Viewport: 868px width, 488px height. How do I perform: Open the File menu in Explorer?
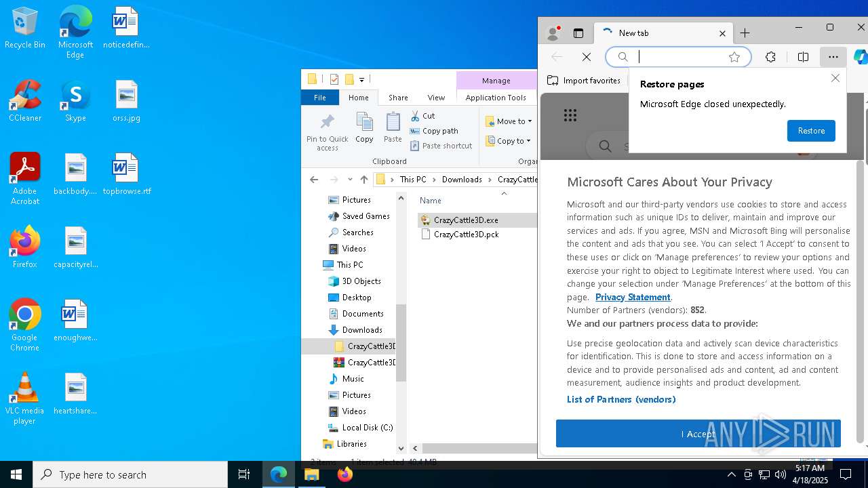[320, 98]
